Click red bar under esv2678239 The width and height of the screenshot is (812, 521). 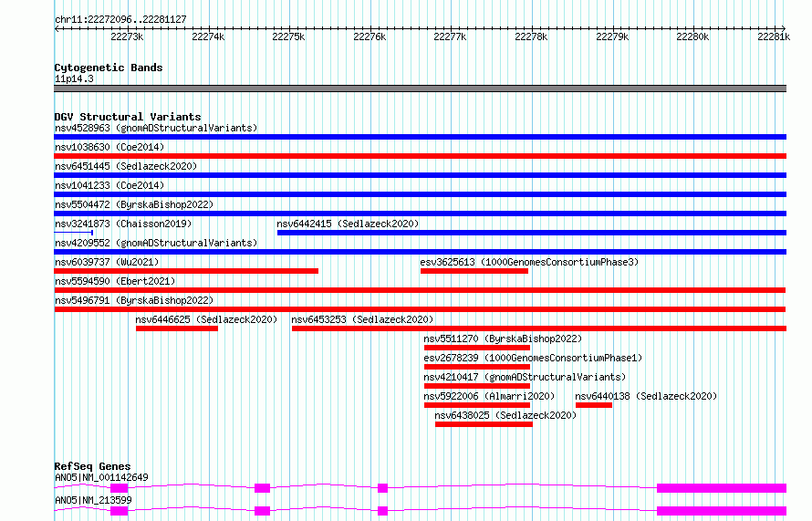[477, 367]
